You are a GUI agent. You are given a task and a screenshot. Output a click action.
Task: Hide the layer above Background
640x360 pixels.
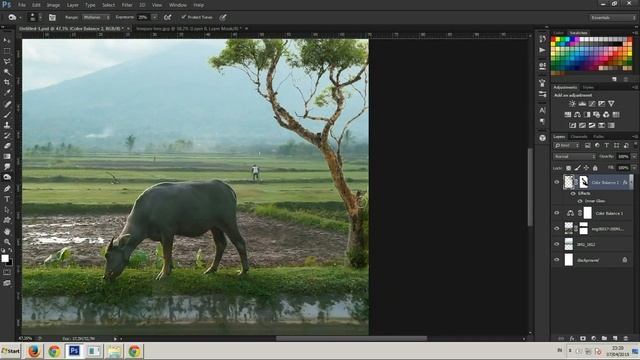click(556, 244)
